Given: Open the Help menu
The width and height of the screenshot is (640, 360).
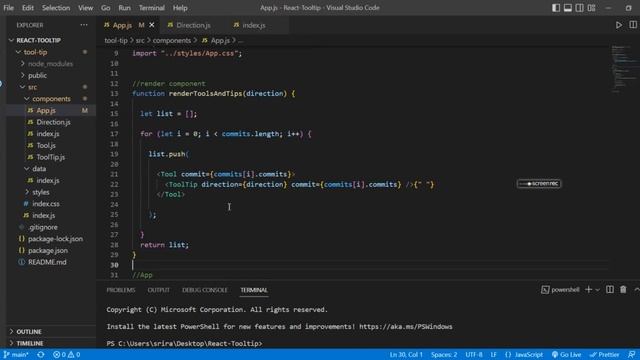Looking at the screenshot, I should click(x=180, y=8).
